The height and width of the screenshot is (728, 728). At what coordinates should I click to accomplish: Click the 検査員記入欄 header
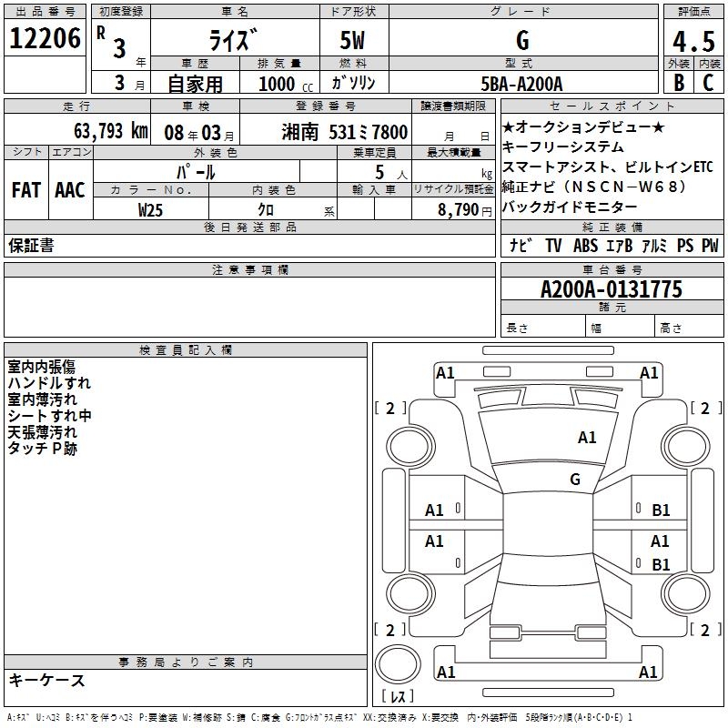pos(186,350)
